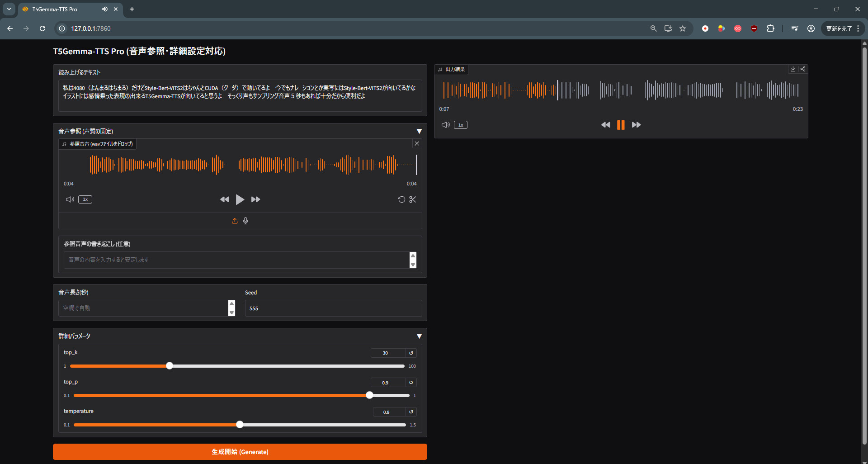Click the microphone record icon
This screenshot has width=868, height=464.
(x=245, y=221)
